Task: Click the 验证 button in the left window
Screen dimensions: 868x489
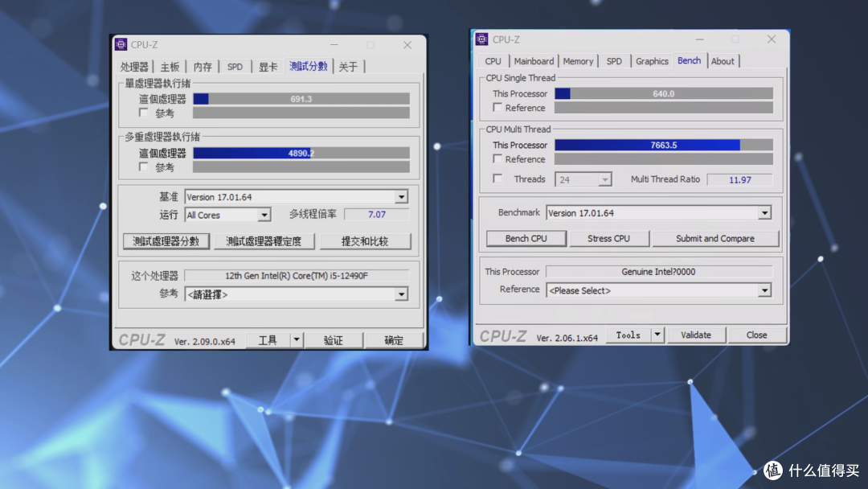Action: pyautogui.click(x=334, y=339)
